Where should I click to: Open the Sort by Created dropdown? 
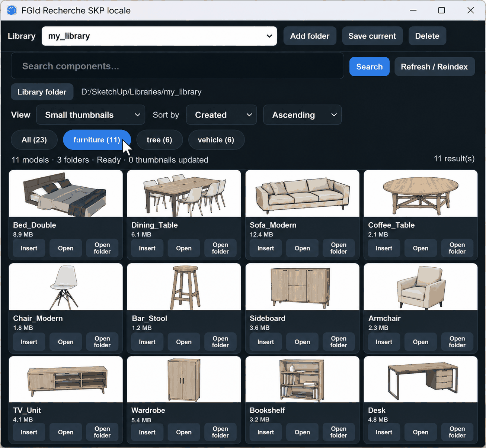click(221, 115)
